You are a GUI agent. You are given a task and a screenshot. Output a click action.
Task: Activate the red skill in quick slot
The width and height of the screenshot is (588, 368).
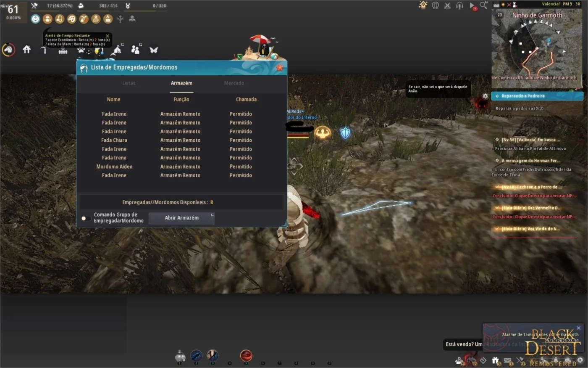246,356
